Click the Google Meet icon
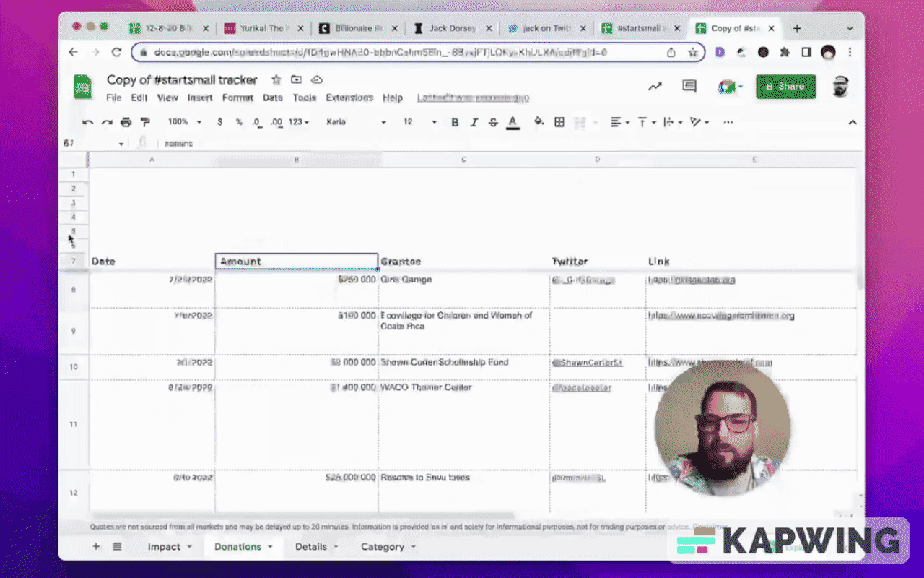Image resolution: width=924 pixels, height=578 pixels. pos(727,87)
